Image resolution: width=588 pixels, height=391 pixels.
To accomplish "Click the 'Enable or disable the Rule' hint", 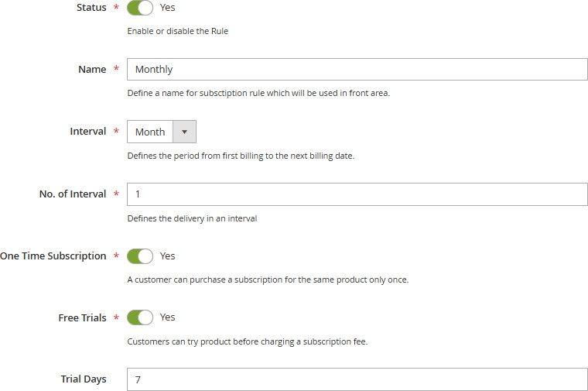I will coord(177,32).
